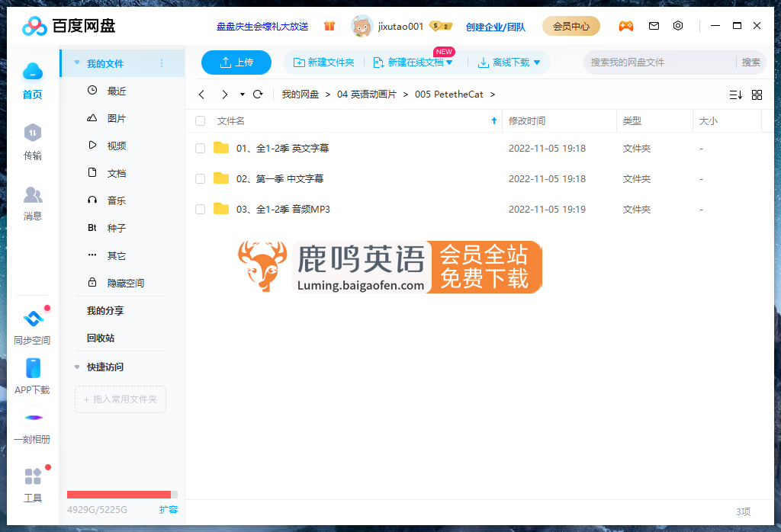Click the 上传 upload button
Viewport: 781px width, 532px height.
tap(236, 62)
